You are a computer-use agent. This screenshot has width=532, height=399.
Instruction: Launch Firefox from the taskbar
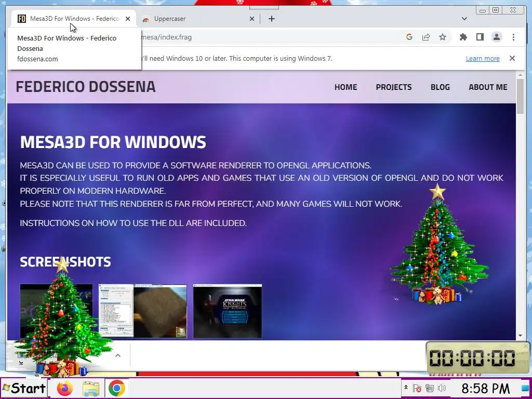click(x=65, y=388)
